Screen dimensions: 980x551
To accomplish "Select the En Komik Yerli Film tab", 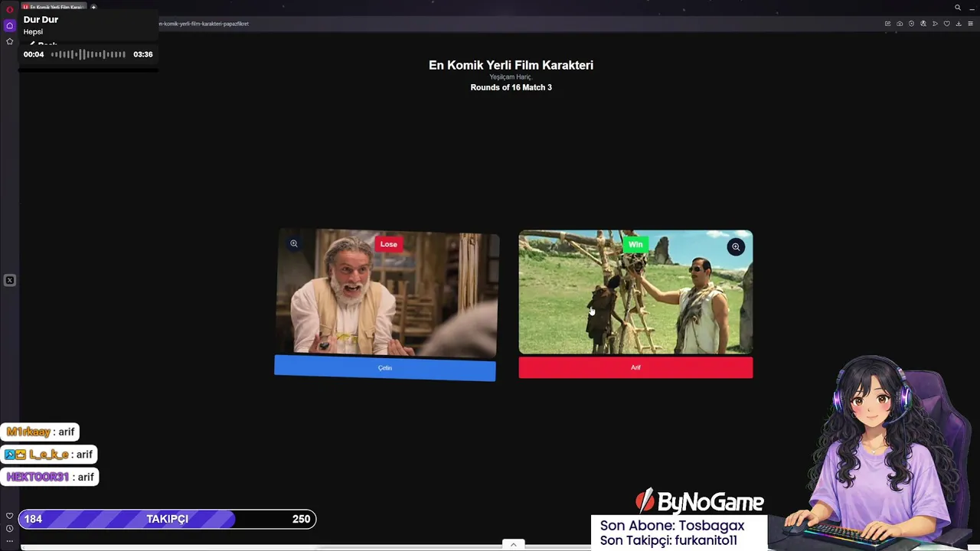I will (54, 8).
